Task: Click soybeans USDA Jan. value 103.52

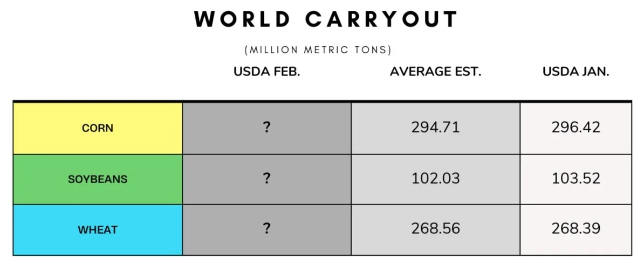Action: tap(576, 178)
